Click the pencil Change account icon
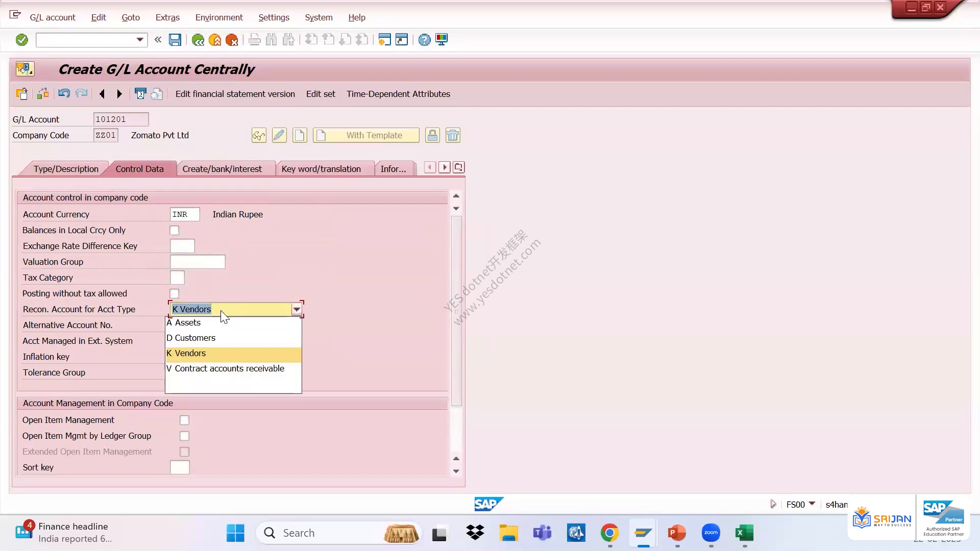 click(x=279, y=135)
